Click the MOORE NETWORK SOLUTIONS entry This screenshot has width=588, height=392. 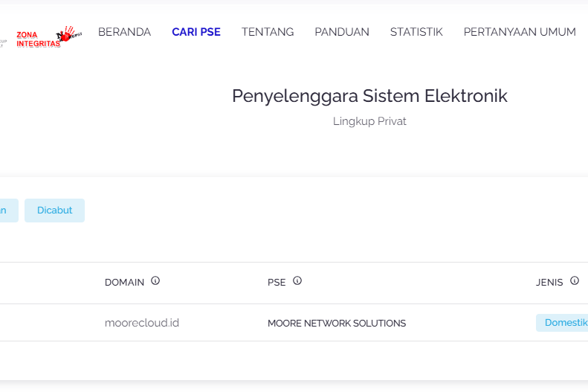click(337, 324)
